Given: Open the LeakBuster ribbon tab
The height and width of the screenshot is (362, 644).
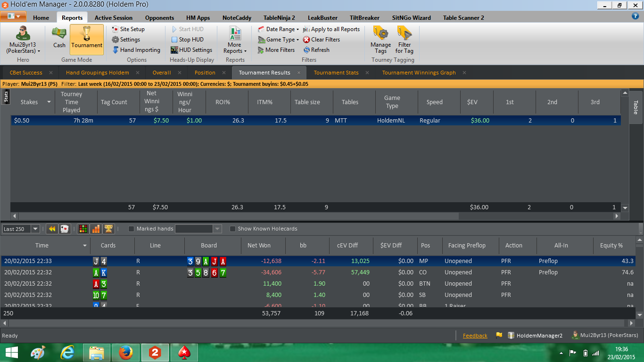Looking at the screenshot, I should [322, 18].
